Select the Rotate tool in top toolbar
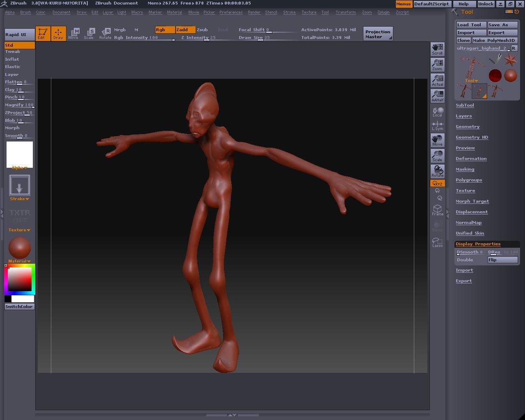The image size is (525, 420). point(105,34)
